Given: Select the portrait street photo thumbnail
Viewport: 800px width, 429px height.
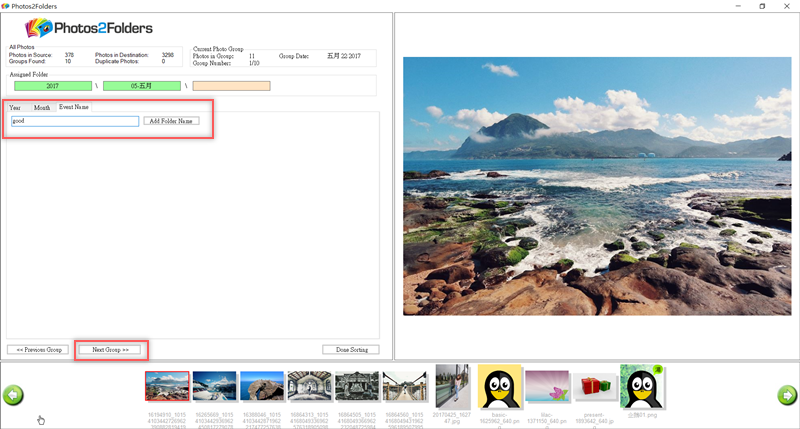Looking at the screenshot, I should click(452, 386).
